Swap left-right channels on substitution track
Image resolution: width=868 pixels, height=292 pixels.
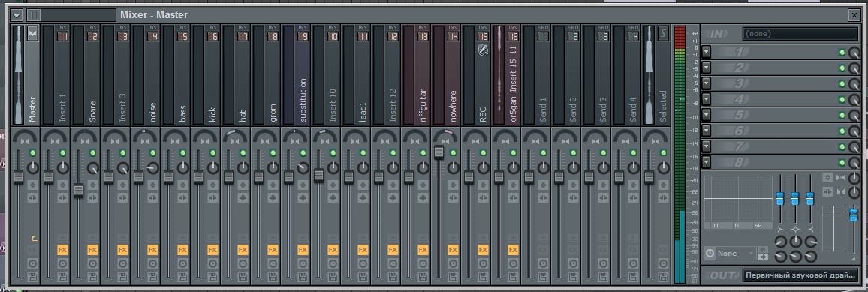[x=303, y=197]
